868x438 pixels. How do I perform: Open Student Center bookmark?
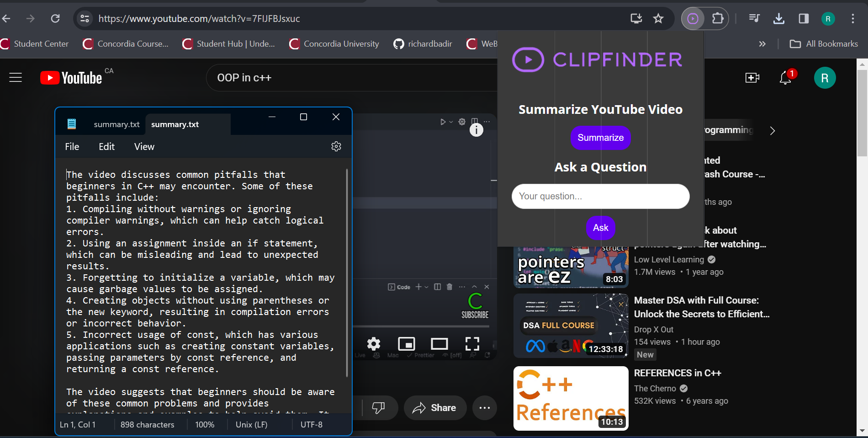34,44
